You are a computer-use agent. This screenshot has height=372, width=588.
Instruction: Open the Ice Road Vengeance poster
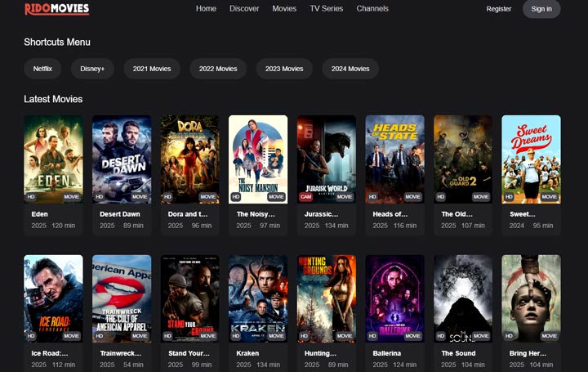[54, 298]
